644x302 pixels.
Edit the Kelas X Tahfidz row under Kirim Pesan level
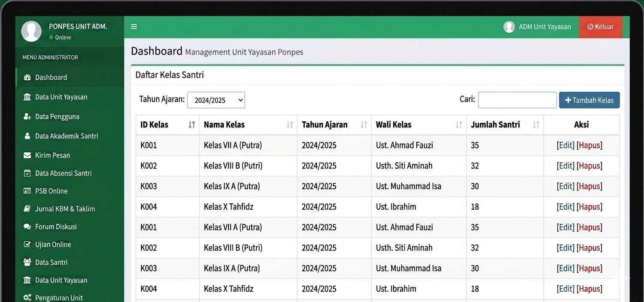pyautogui.click(x=565, y=207)
